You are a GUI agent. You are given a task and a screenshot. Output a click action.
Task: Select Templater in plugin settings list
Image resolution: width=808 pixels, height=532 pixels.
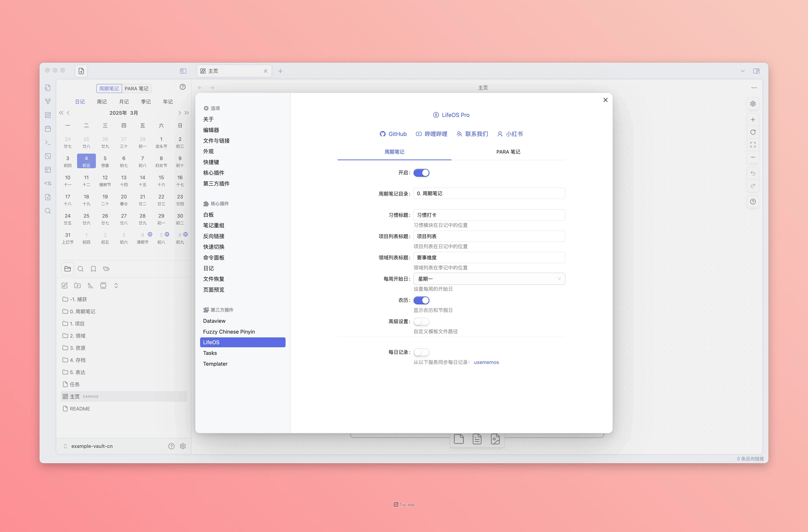click(215, 364)
